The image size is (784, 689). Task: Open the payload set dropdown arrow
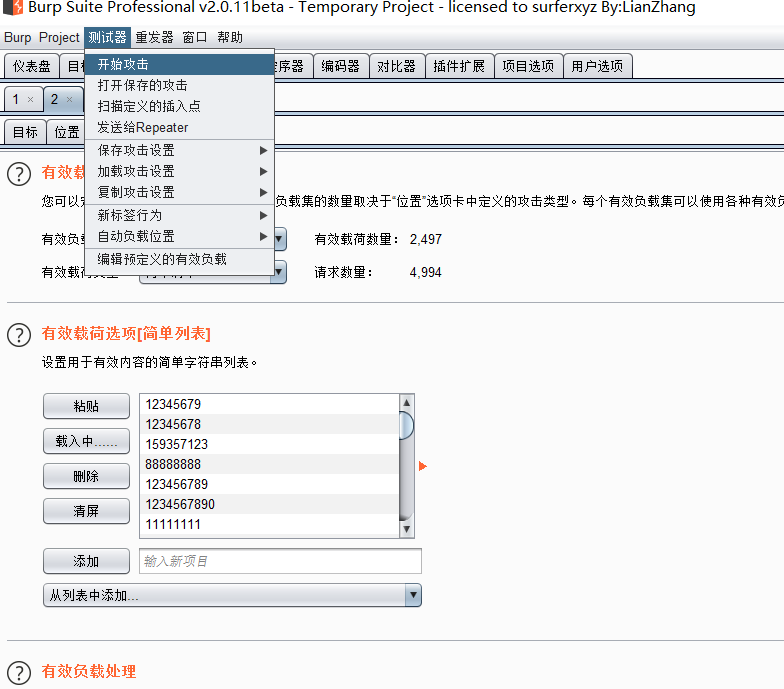(280, 239)
